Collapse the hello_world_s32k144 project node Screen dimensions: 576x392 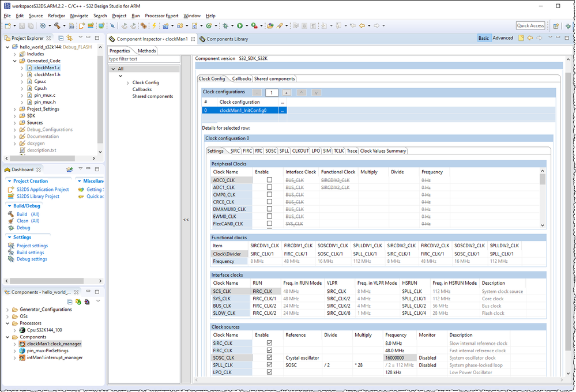[x=7, y=47]
